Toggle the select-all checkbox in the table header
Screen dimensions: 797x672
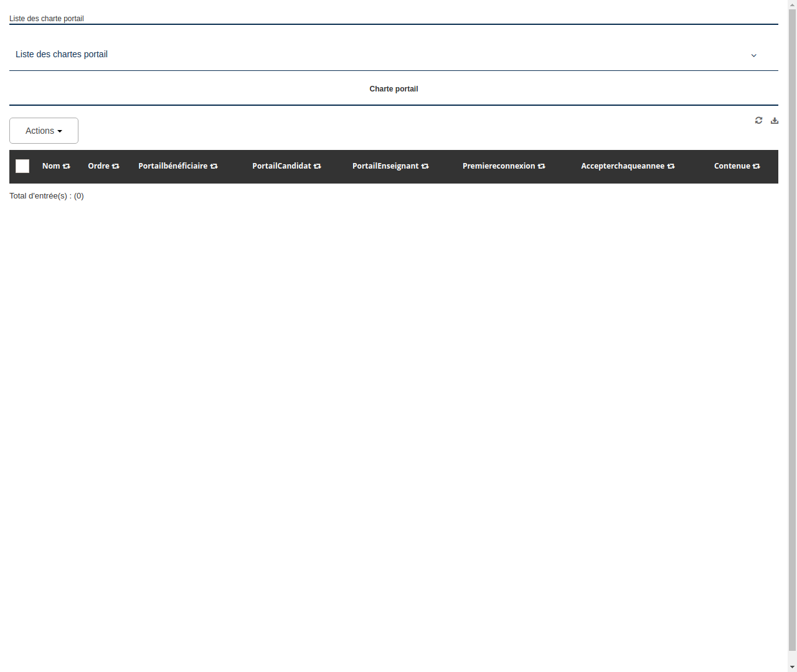point(22,166)
